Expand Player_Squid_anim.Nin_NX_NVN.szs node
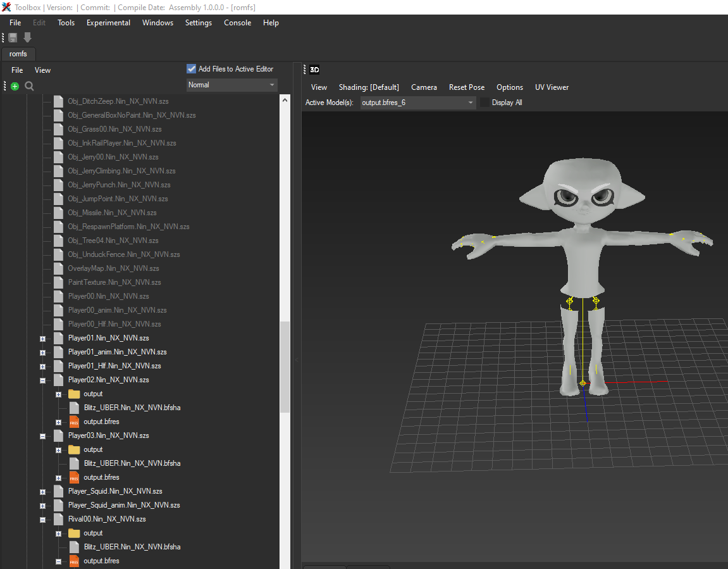This screenshot has width=728, height=569. (43, 506)
